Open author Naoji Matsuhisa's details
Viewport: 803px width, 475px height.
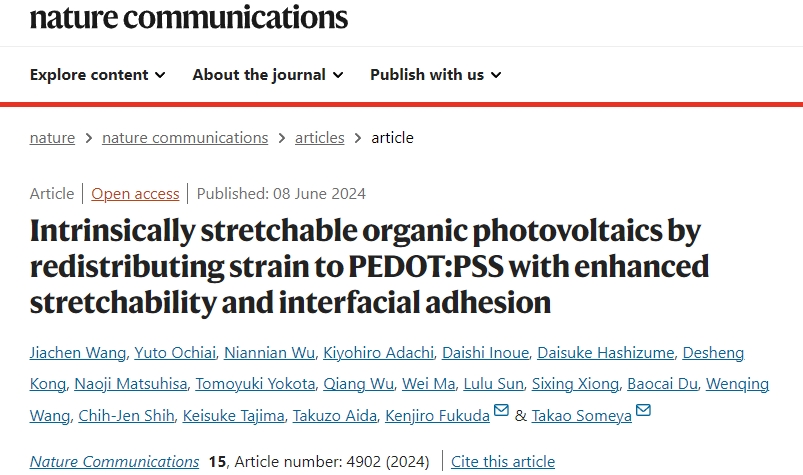pos(131,384)
